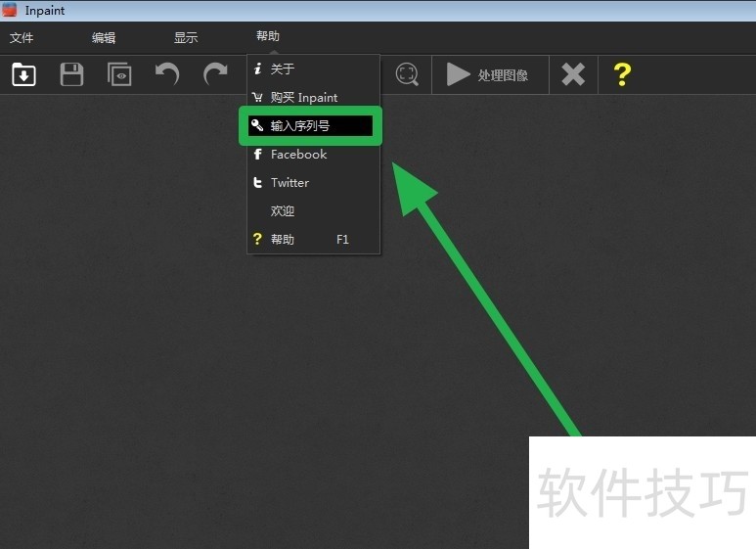Select 购买 Inpaint menu entry
Image resolution: width=756 pixels, height=549 pixels.
pyautogui.click(x=313, y=98)
